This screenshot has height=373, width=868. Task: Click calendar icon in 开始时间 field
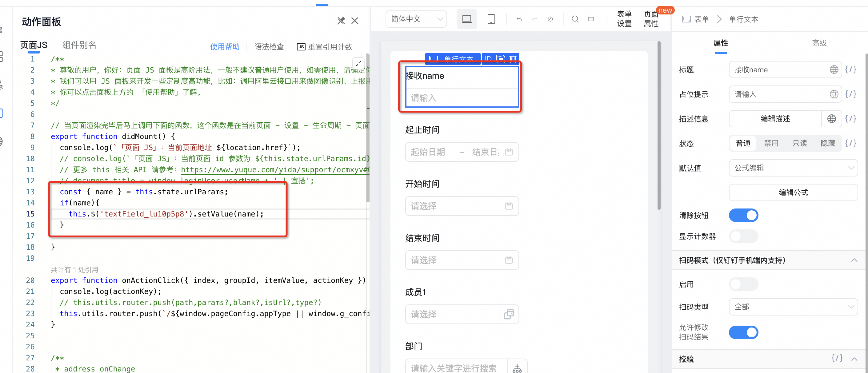click(x=509, y=206)
